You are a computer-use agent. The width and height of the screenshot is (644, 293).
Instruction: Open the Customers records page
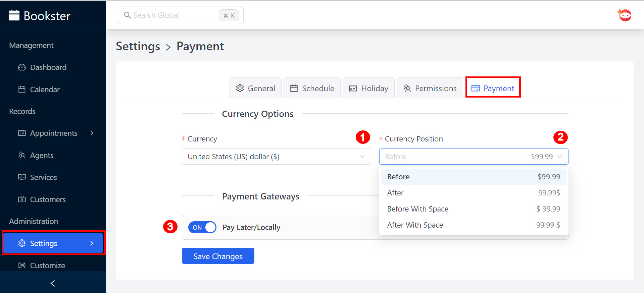(48, 199)
